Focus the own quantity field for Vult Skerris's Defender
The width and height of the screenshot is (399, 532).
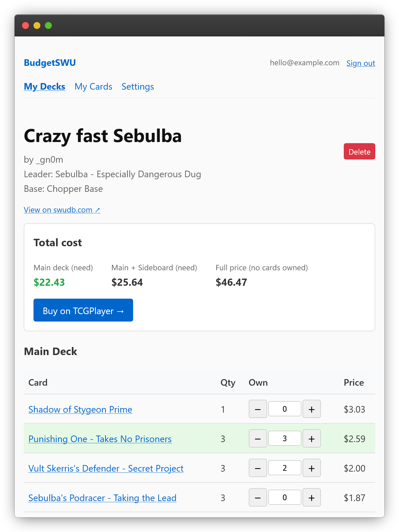tap(285, 468)
